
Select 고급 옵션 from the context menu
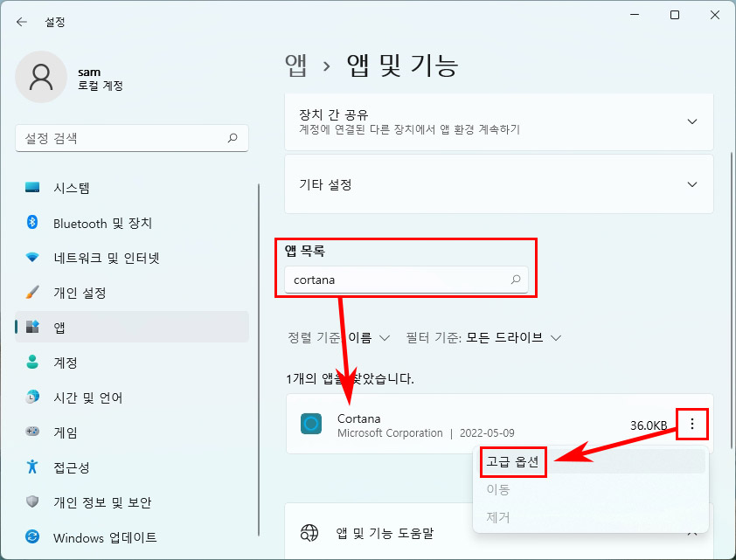click(512, 461)
